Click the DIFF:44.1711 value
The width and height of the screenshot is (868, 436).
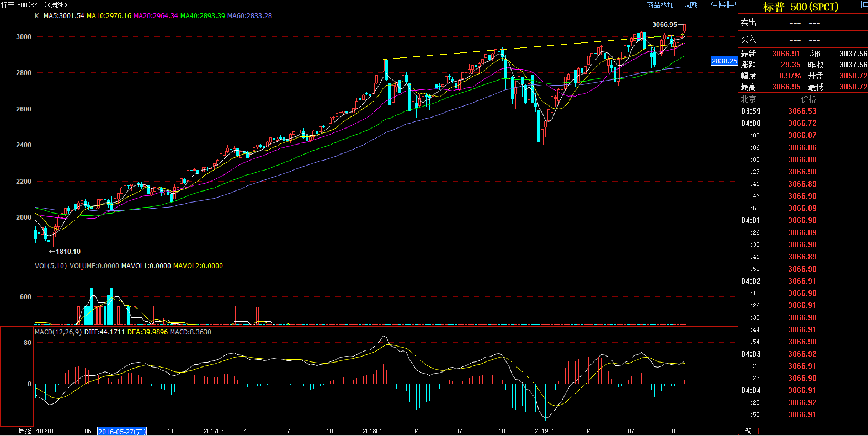105,332
